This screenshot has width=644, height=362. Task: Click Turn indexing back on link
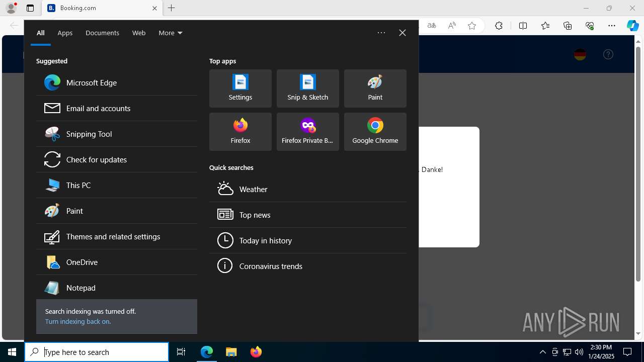77,321
